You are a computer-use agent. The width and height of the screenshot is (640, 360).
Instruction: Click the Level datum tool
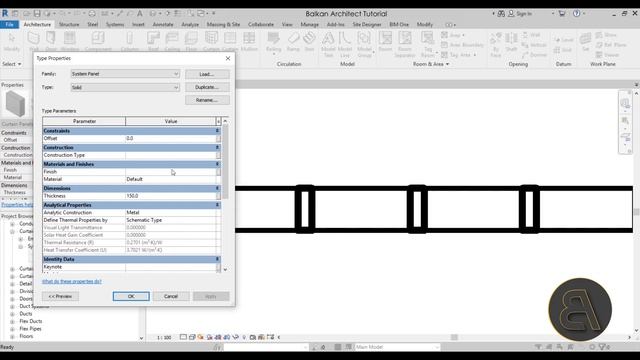tap(564, 40)
